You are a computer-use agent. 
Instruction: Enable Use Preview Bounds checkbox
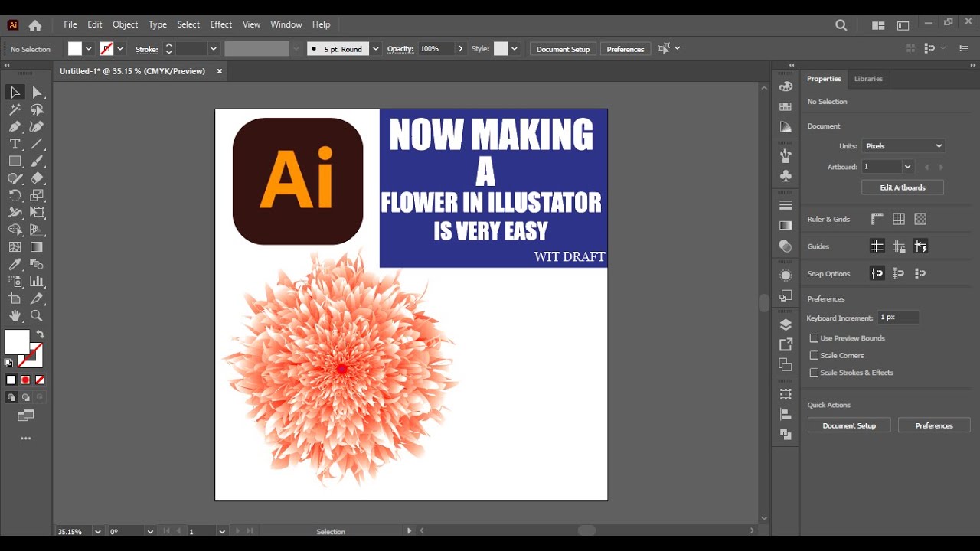(x=814, y=338)
